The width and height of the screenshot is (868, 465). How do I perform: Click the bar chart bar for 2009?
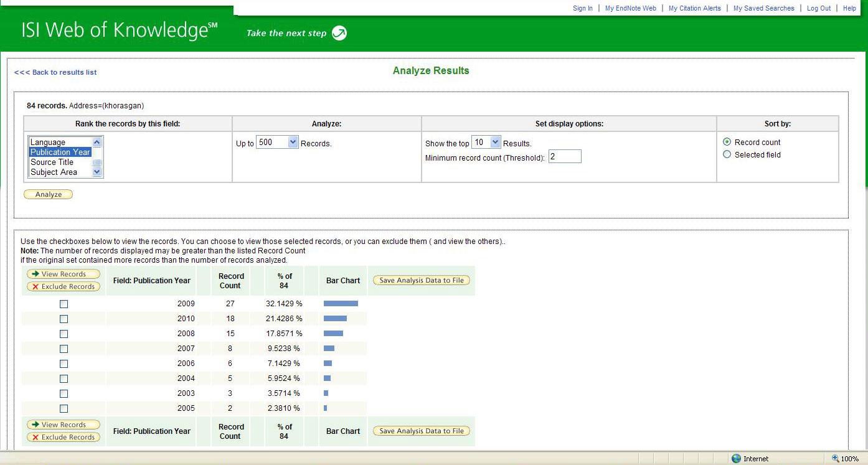(341, 304)
